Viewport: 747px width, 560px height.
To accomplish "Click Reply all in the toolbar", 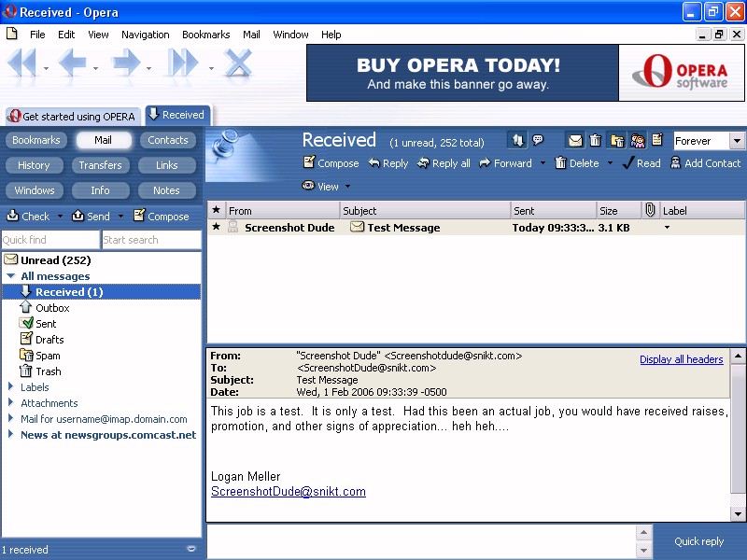I will (x=444, y=163).
